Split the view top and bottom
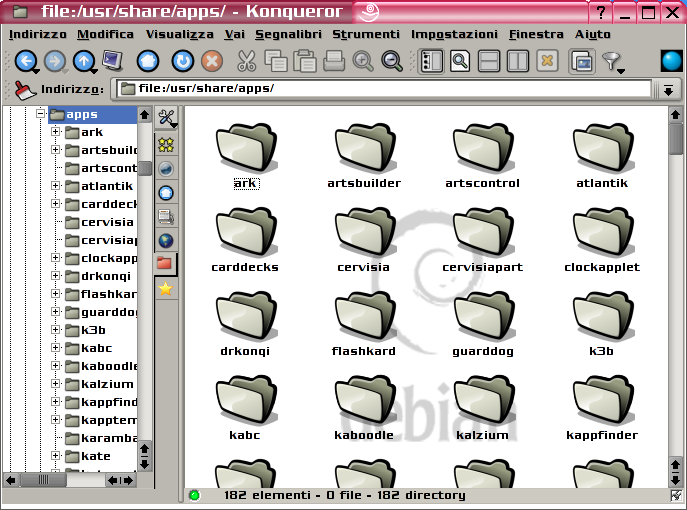Screen dimensions: 687x510 pyautogui.click(x=489, y=61)
